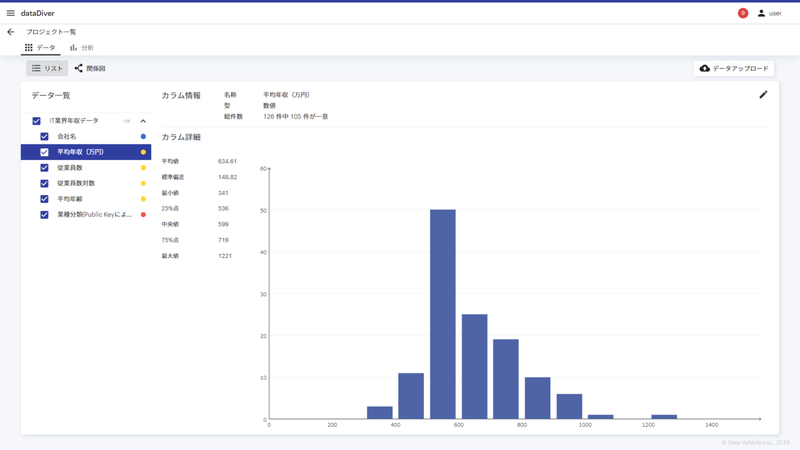Toggle the 業種分類 checkbox
Screen dimensions: 800x450
click(44, 215)
